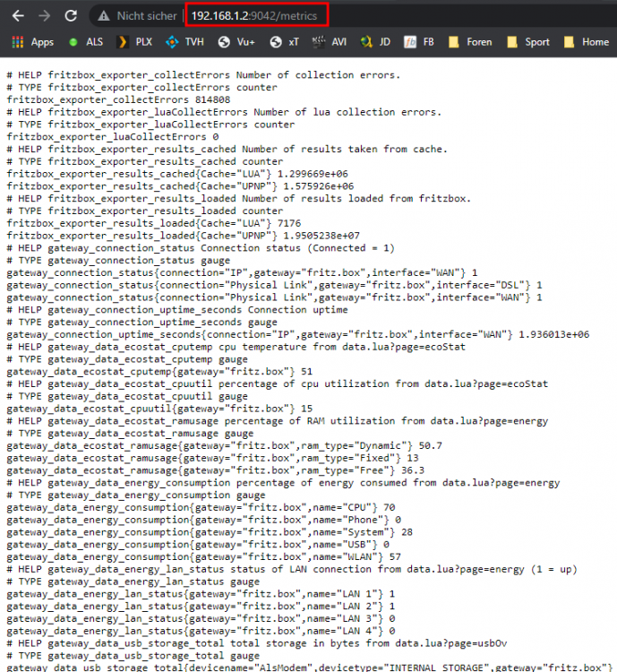The image size is (617, 672).
Task: Click results_loaded Cache="LUA" value 7176
Action: point(289,223)
